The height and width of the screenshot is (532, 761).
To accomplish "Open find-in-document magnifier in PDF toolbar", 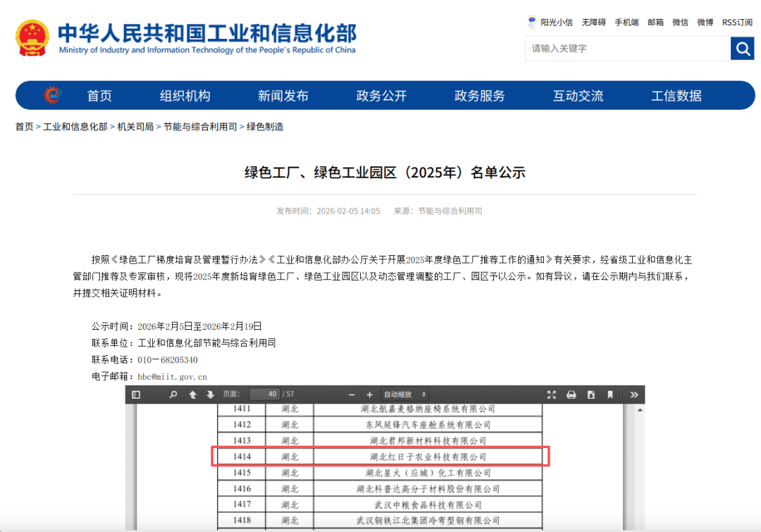I will (x=173, y=395).
